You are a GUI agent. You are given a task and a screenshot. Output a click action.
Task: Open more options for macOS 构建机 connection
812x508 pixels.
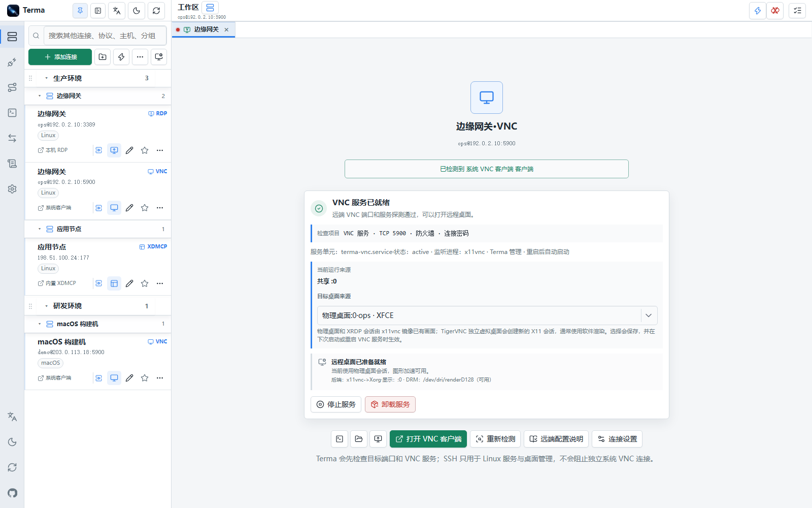[160, 378]
